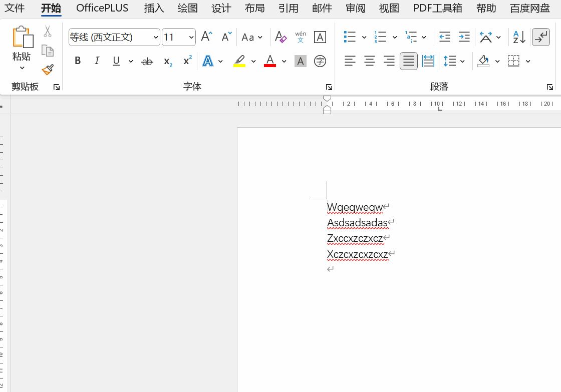Toggle Bold formatting
Image resolution: width=561 pixels, height=392 pixels.
[x=78, y=61]
